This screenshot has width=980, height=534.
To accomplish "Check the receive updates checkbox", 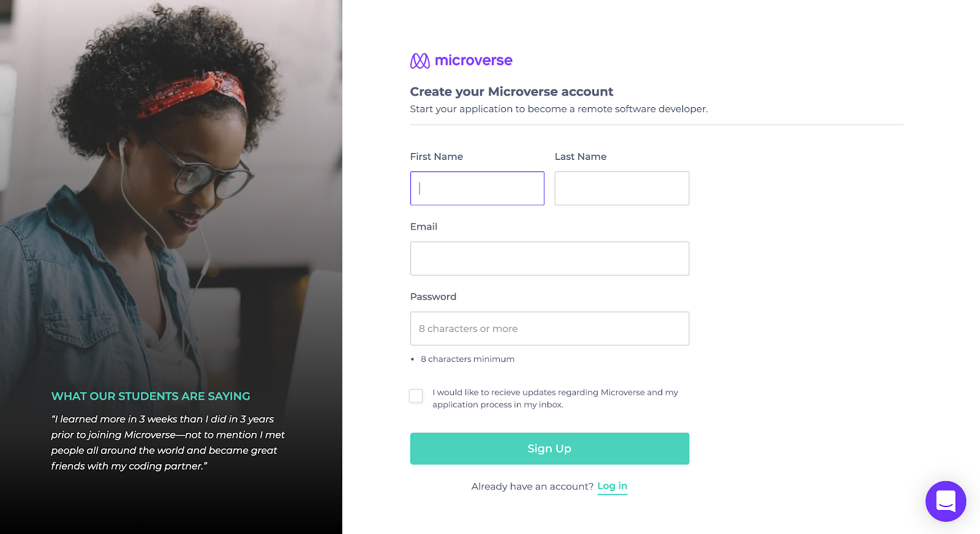I will pyautogui.click(x=416, y=396).
